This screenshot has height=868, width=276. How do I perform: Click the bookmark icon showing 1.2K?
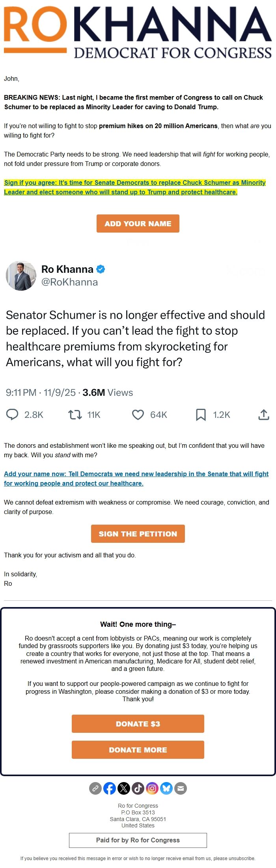tap(201, 415)
